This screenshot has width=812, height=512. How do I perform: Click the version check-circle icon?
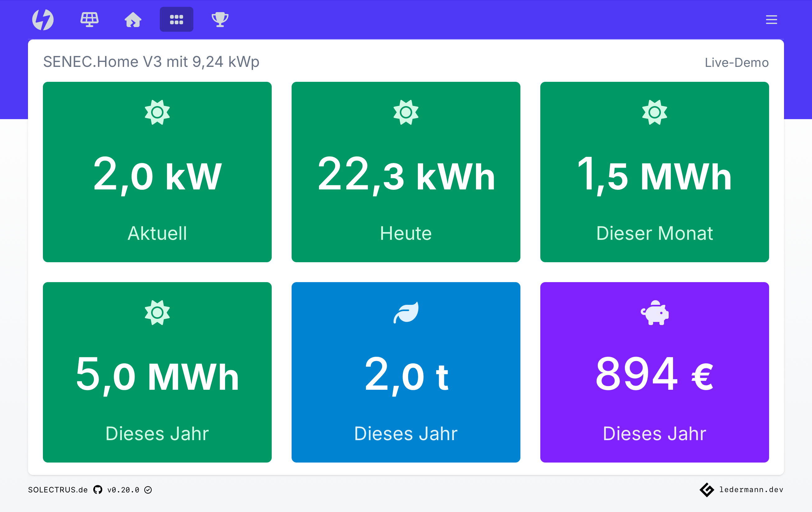click(x=148, y=490)
